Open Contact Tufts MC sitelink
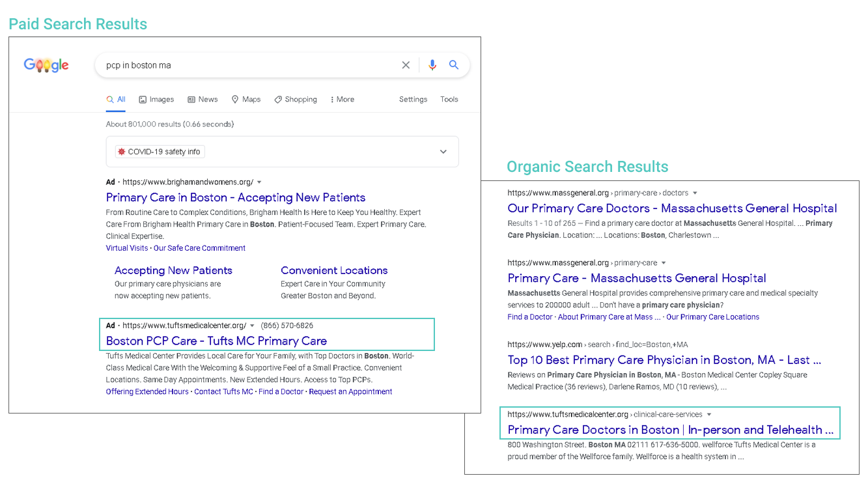The height and width of the screenshot is (491, 868). click(223, 392)
